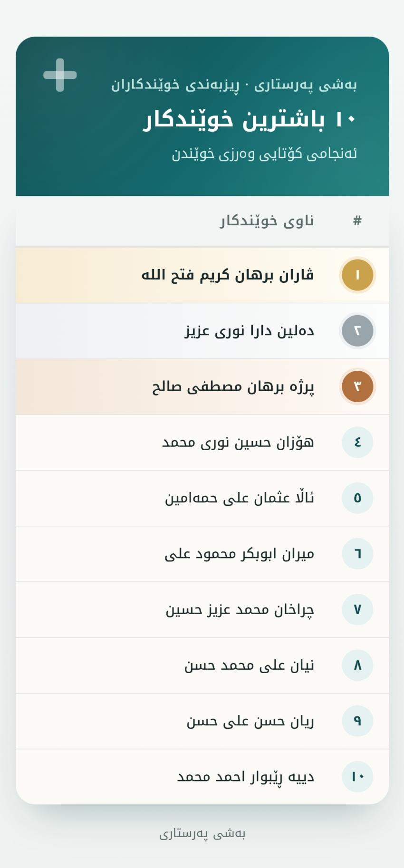The width and height of the screenshot is (404, 868).
Task: Select پرژە برهان مصطفی صالح row
Action: coord(202,386)
